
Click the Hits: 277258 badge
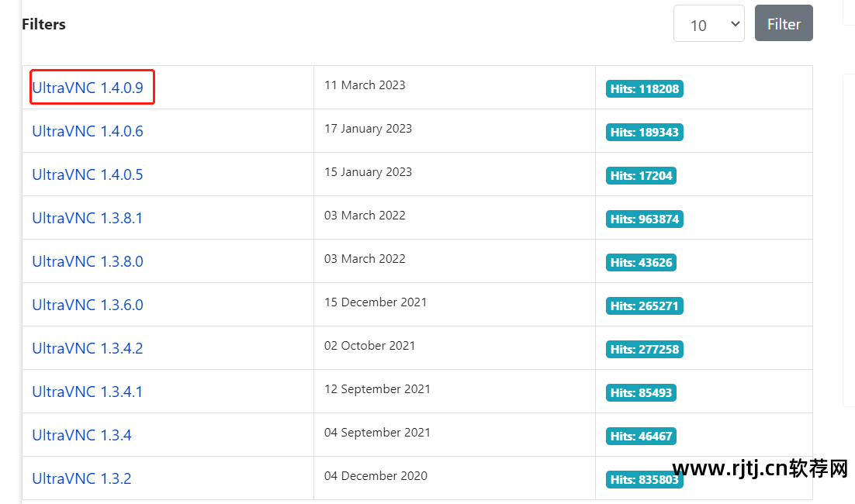click(645, 349)
